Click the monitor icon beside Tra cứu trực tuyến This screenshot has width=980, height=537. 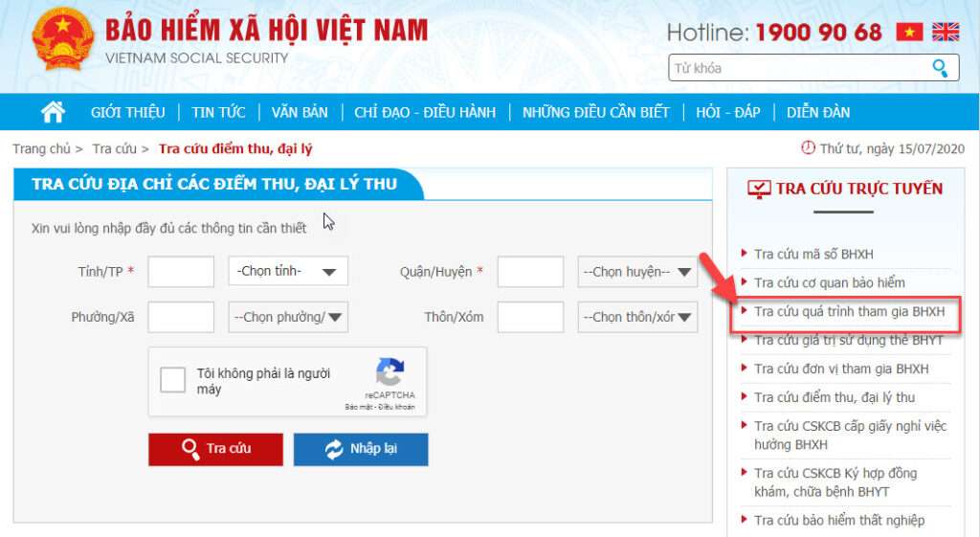pyautogui.click(x=759, y=189)
